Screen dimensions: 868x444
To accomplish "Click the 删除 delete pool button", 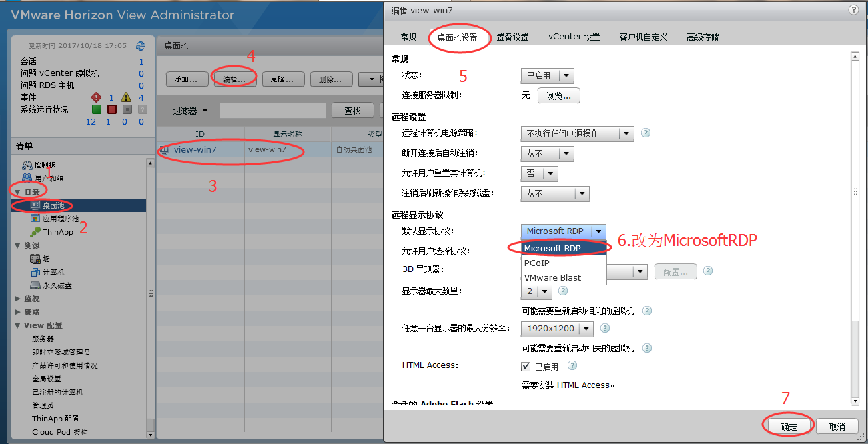I will [331, 79].
